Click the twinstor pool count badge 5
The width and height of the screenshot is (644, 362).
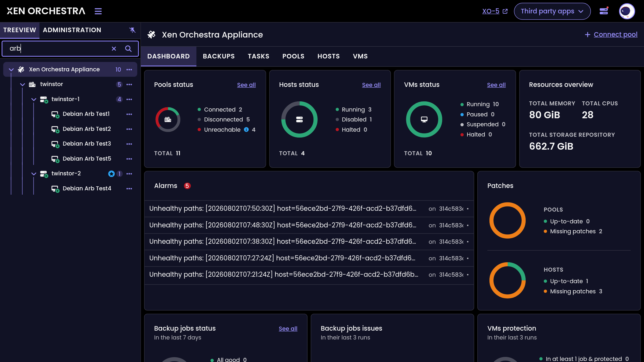click(119, 84)
